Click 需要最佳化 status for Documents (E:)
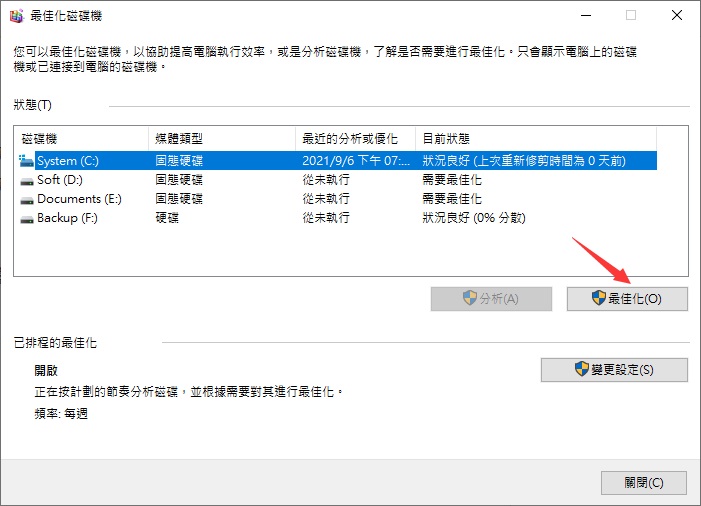 452,199
